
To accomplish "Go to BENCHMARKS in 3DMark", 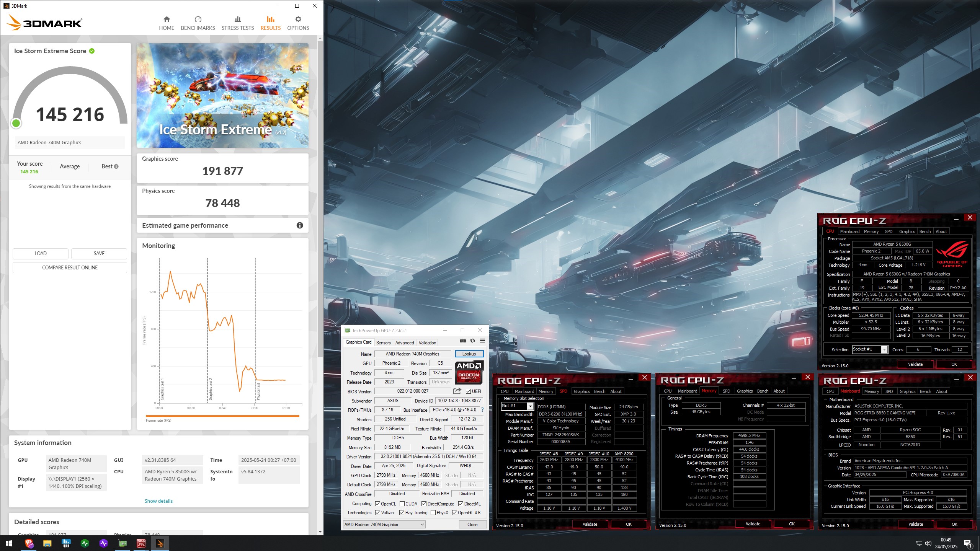I will pyautogui.click(x=198, y=23).
